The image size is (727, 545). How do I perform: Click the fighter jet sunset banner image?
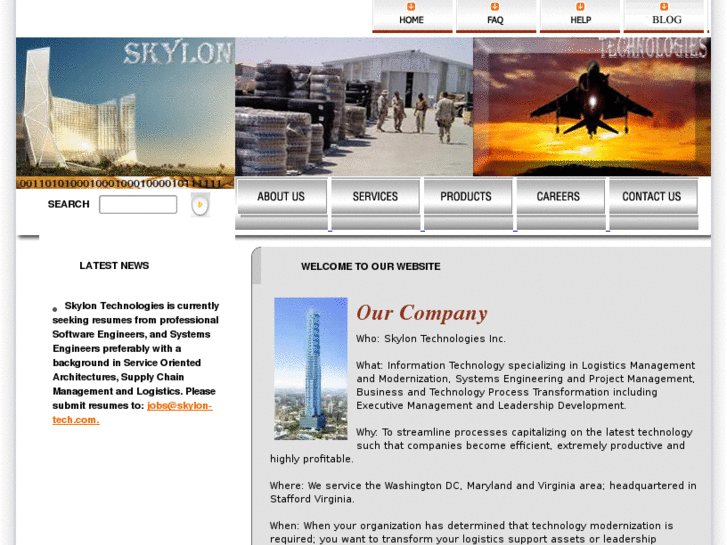point(592,107)
